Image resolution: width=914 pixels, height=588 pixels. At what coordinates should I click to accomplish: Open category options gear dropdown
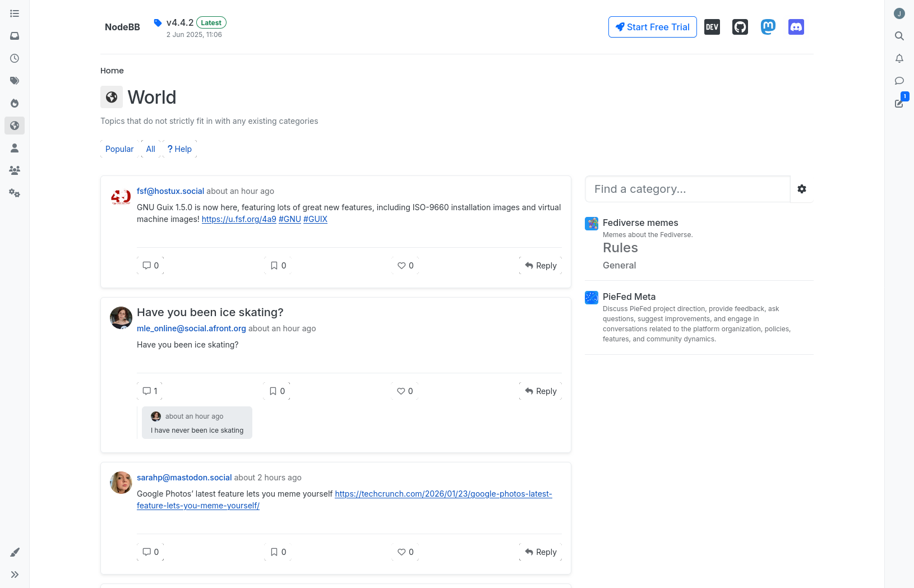coord(801,189)
